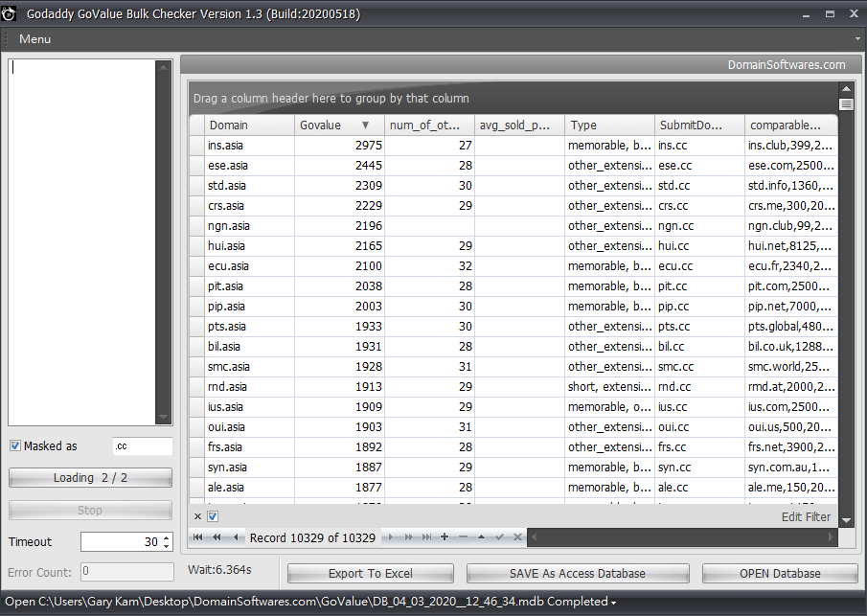Viewport: 867px width, 616px height.
Task: Click the Error Count field
Action: pos(127,572)
